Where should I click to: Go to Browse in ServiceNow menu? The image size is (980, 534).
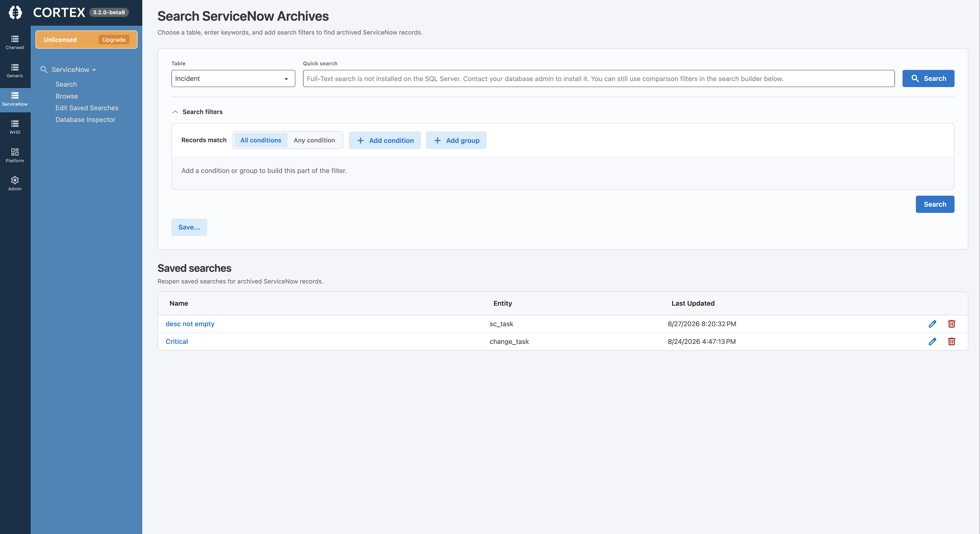coord(67,96)
